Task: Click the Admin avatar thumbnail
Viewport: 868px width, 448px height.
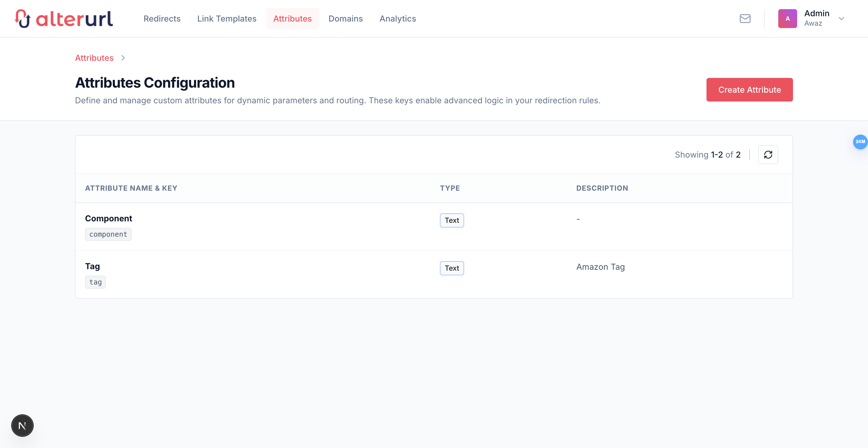Action: tap(787, 19)
